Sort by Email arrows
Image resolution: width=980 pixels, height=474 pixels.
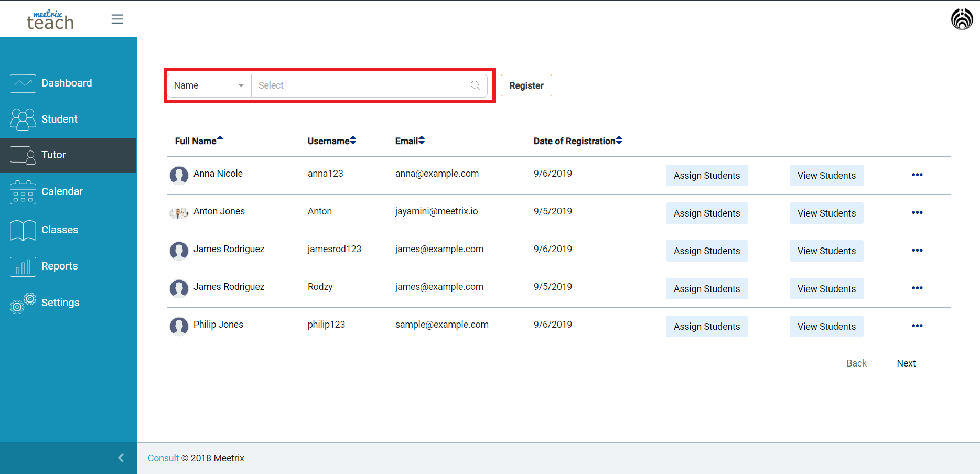pos(422,141)
